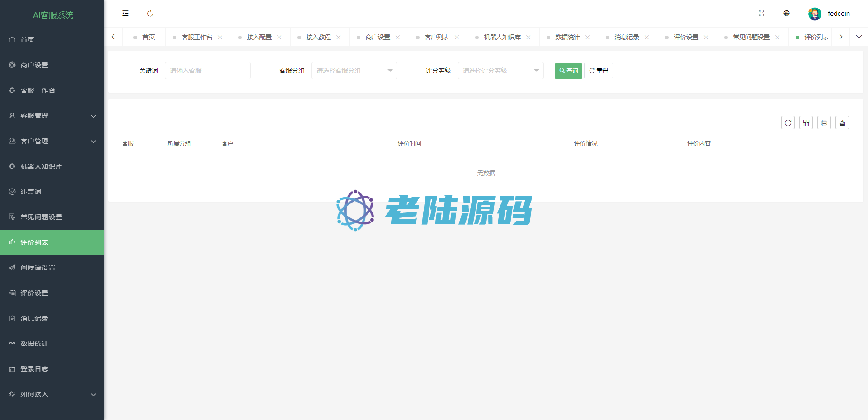868x420 pixels.
Task: Close the 机器人知识库 tab
Action: pyautogui.click(x=528, y=38)
